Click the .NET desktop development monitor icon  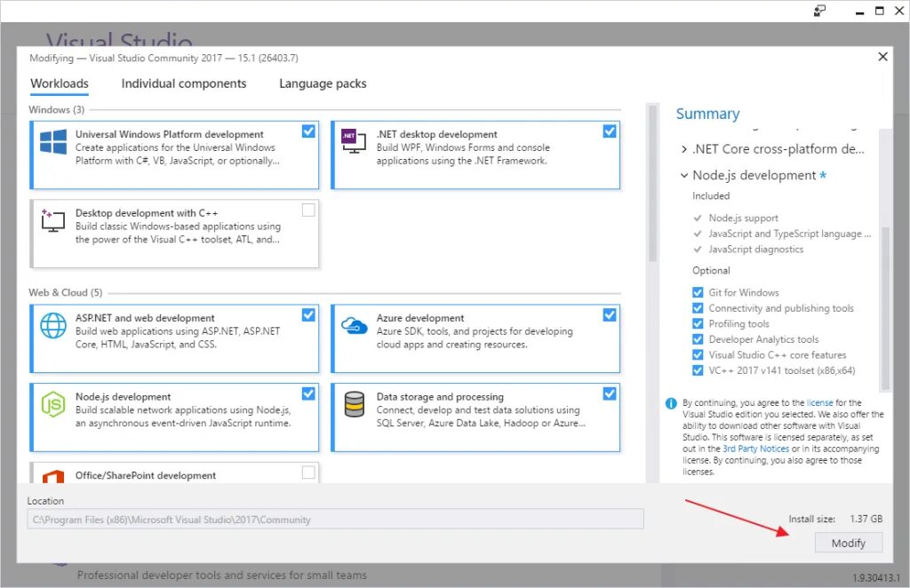354,141
